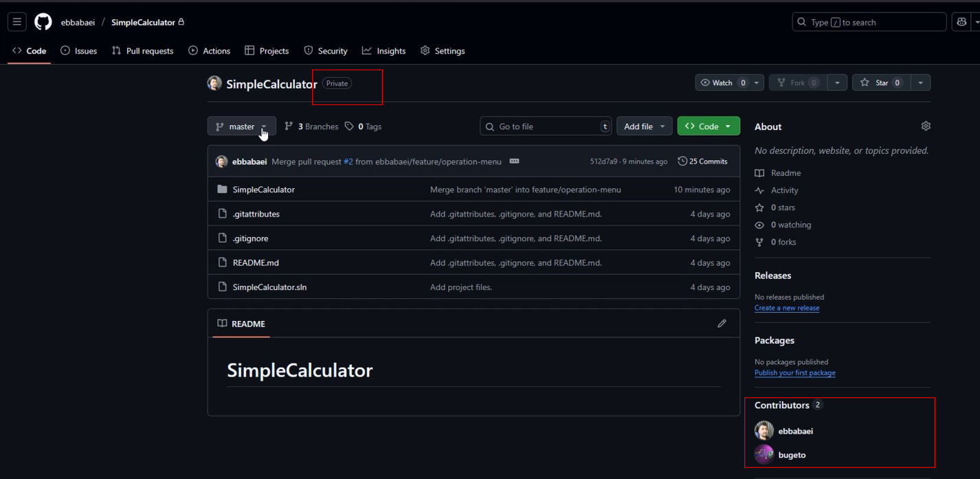Viewport: 980px width, 479px height.
Task: Click the GitHub logo icon
Action: (43, 22)
